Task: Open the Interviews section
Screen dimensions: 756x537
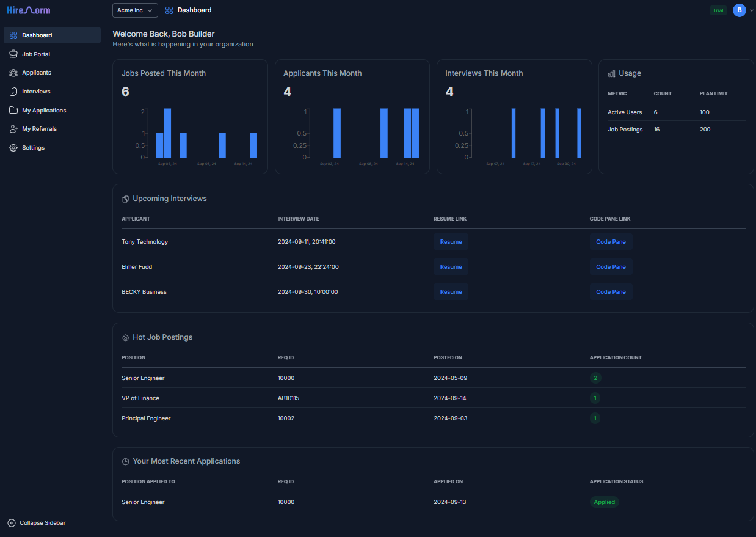Action: [53, 92]
